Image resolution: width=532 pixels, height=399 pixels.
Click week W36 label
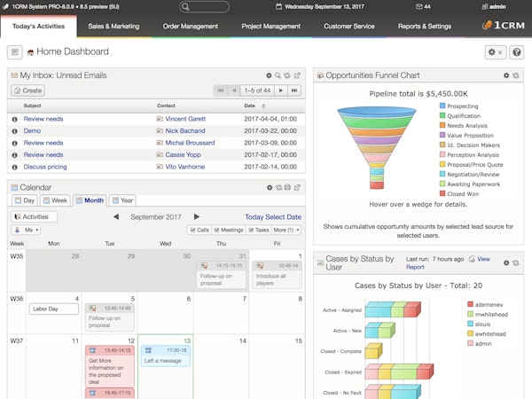[x=17, y=299]
